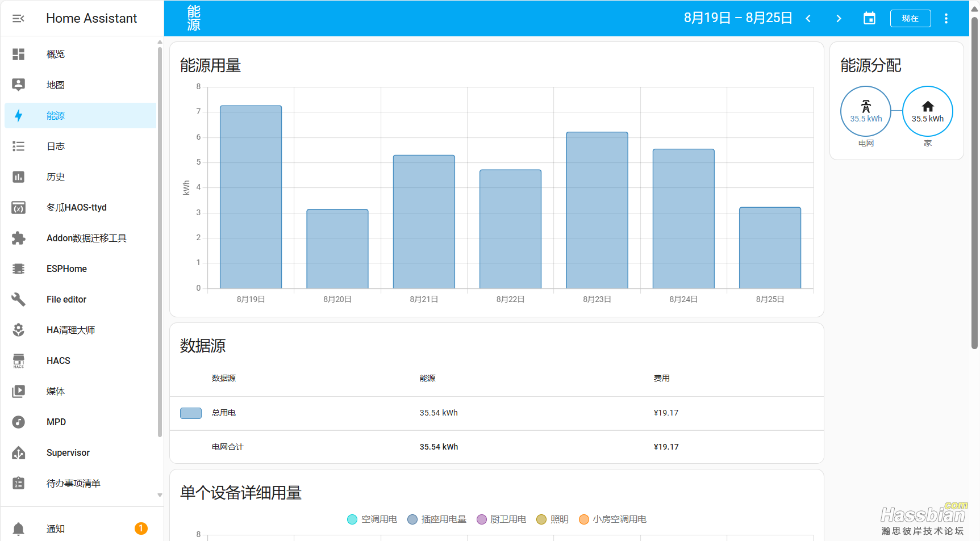Open the 日志 logbook list icon
980x541 pixels.
pyautogui.click(x=19, y=146)
